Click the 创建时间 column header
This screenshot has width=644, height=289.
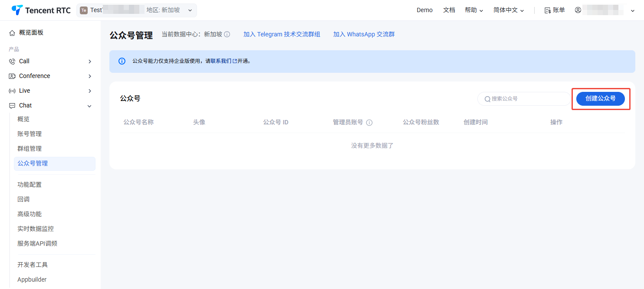click(x=476, y=122)
